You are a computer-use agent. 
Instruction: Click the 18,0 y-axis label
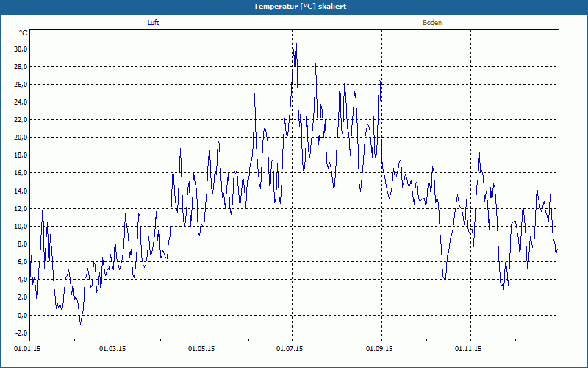[21, 155]
